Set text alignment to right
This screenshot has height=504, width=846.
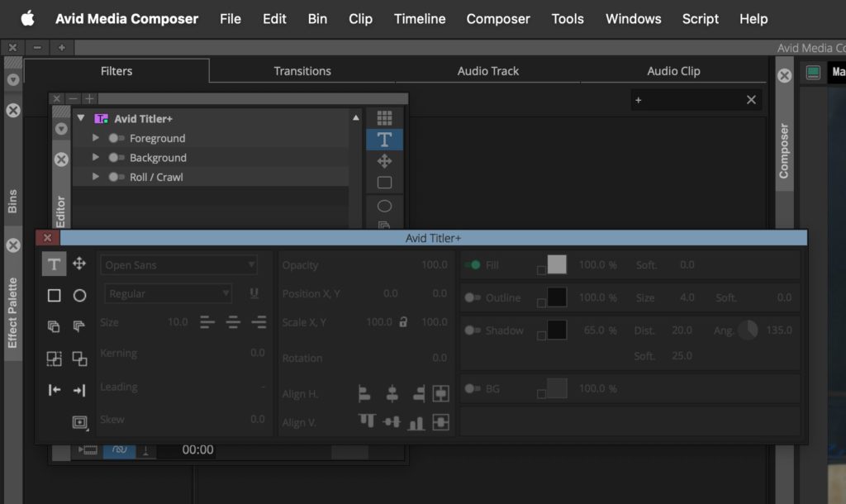coord(259,322)
